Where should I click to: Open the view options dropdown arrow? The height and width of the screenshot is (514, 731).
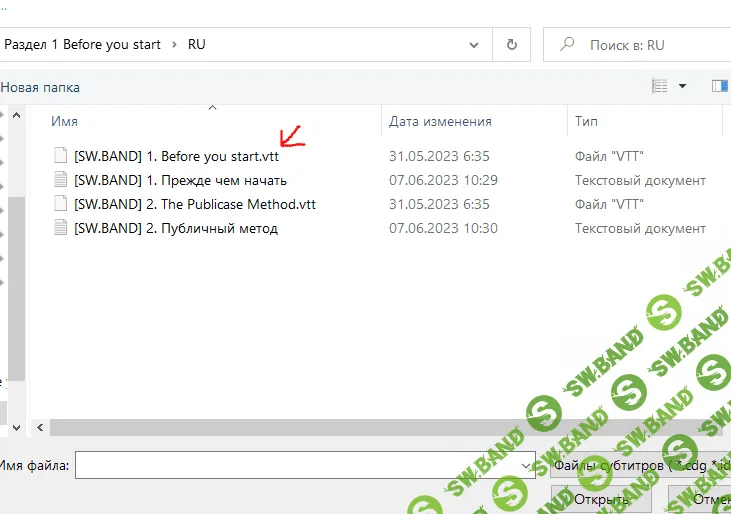[683, 87]
